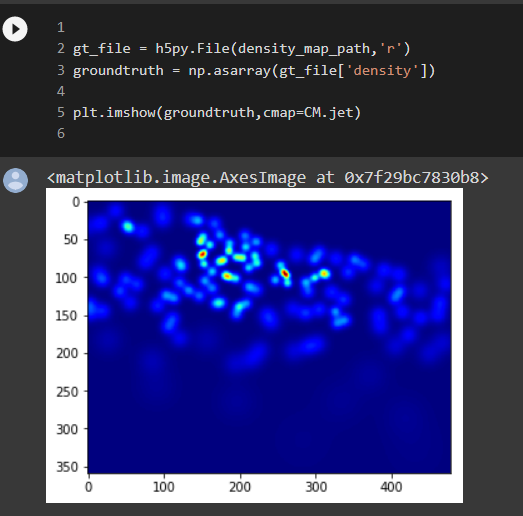Click the user avatar beside the output
Viewport: 523px width, 516px height.
(x=15, y=180)
